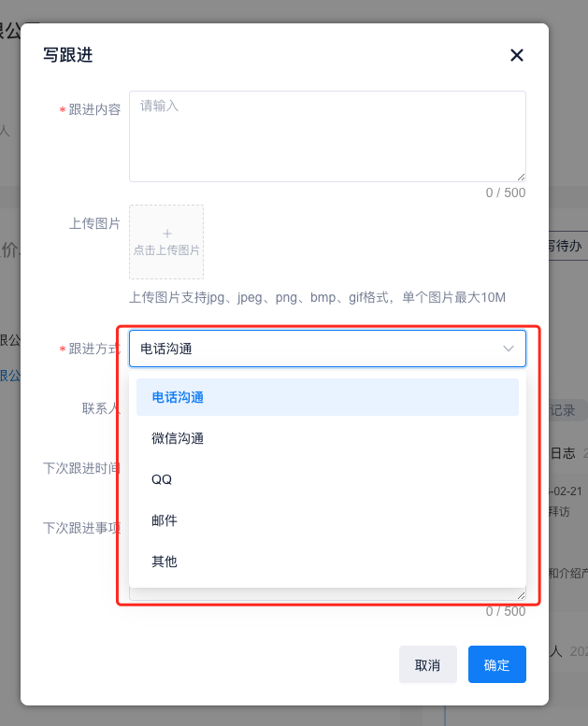Focus the 跟进内容 text area
The width and height of the screenshot is (588, 726).
[x=326, y=135]
